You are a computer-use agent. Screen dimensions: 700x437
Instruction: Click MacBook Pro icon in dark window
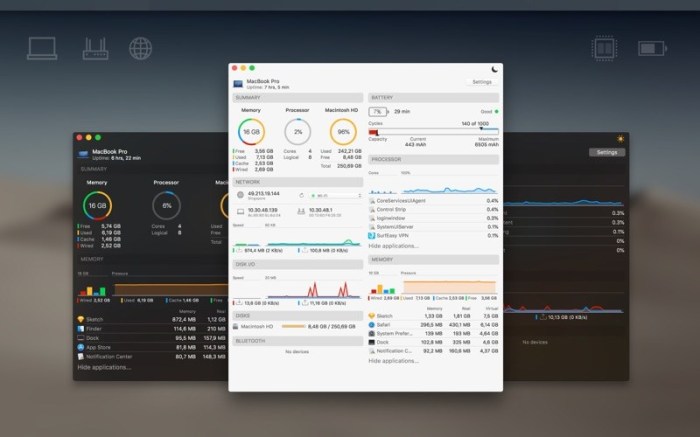[x=83, y=154]
